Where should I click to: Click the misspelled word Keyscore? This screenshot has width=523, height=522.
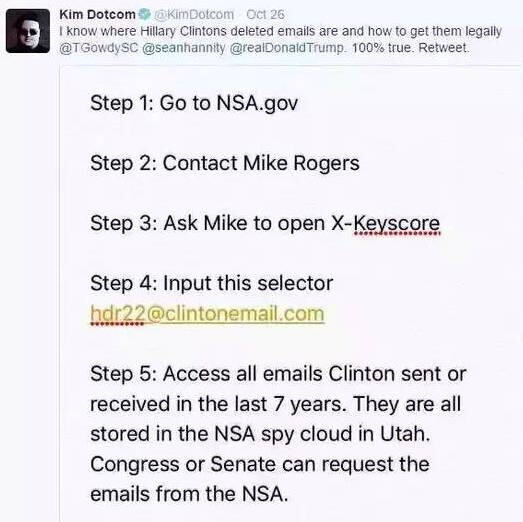click(x=397, y=223)
